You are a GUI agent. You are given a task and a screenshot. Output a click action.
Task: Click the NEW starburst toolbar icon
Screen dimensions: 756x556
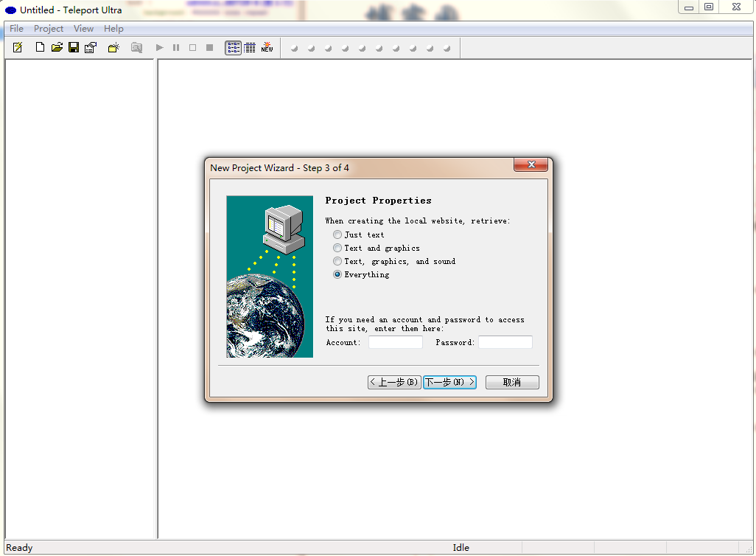click(x=267, y=48)
